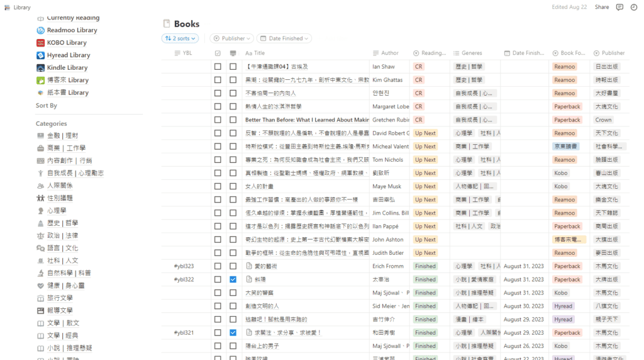Click the blue Hyread Library icon
The image size is (644, 360).
click(40, 55)
